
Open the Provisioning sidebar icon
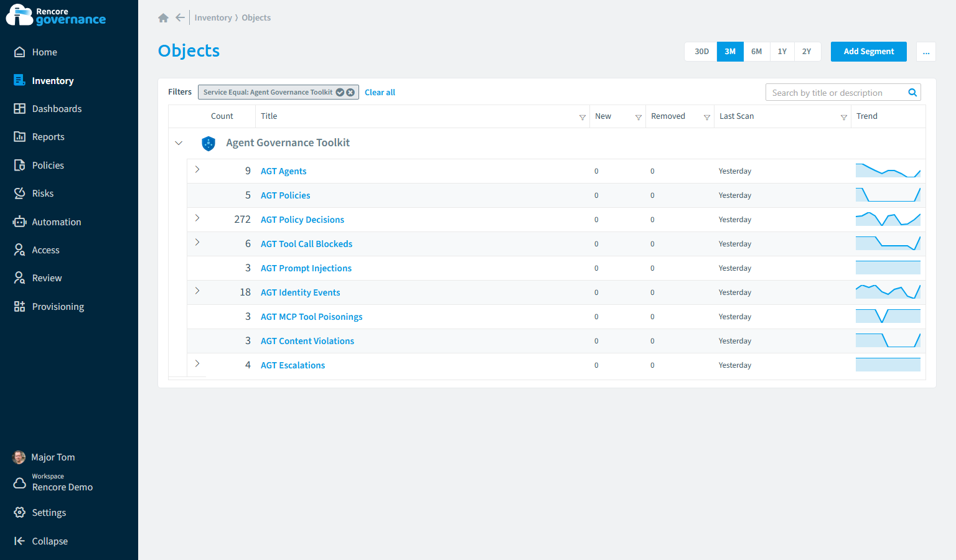pyautogui.click(x=19, y=306)
